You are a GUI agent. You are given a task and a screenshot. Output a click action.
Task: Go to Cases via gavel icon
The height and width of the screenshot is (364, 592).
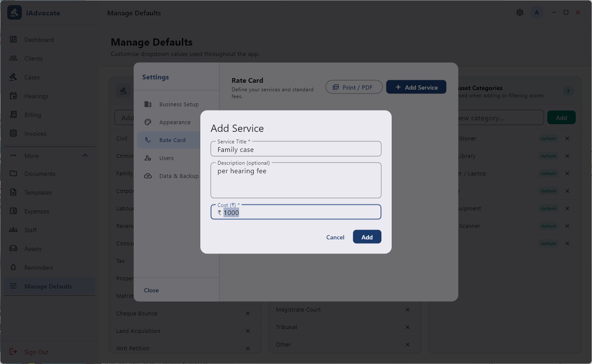click(x=13, y=77)
